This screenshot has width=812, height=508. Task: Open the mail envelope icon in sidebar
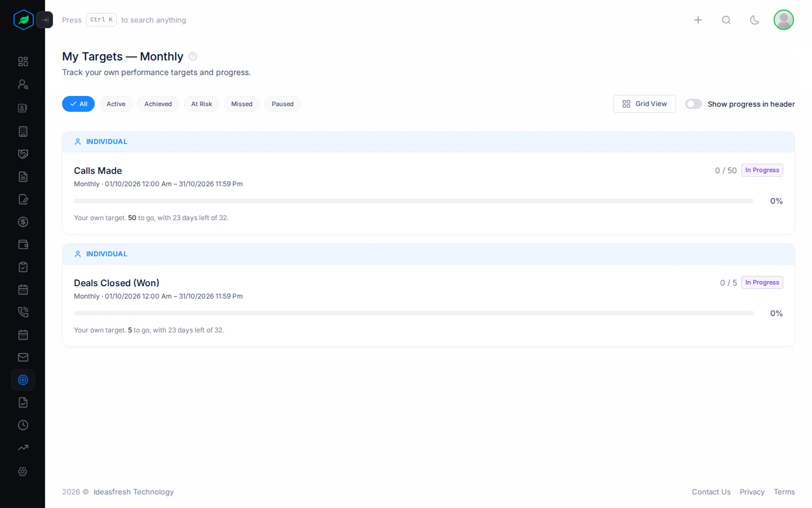click(23, 357)
